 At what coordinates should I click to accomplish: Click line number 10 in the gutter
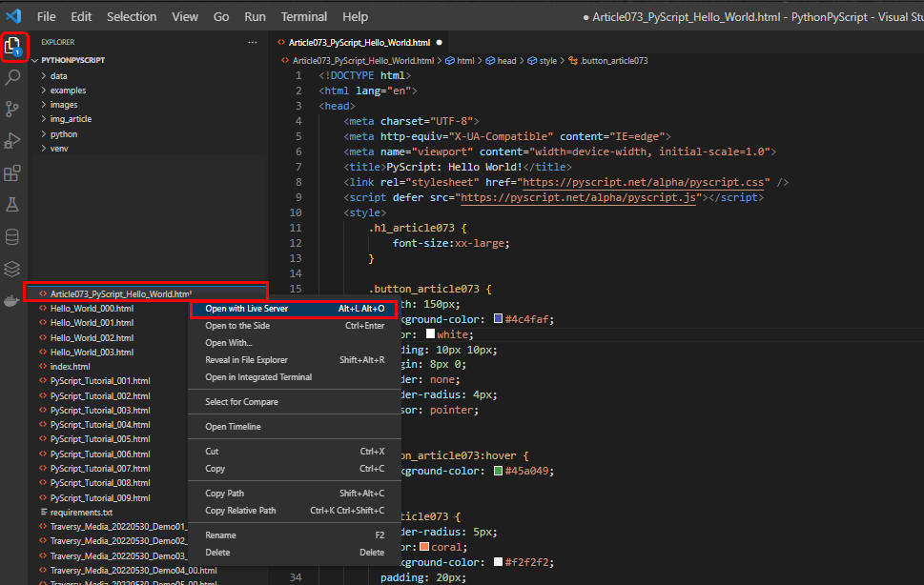[x=296, y=212]
